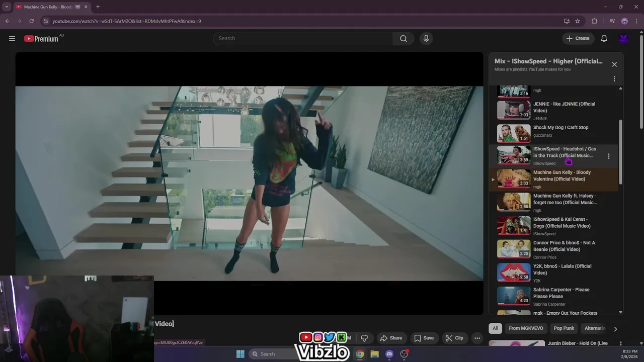Open the taskbar clock and date

coord(630,354)
